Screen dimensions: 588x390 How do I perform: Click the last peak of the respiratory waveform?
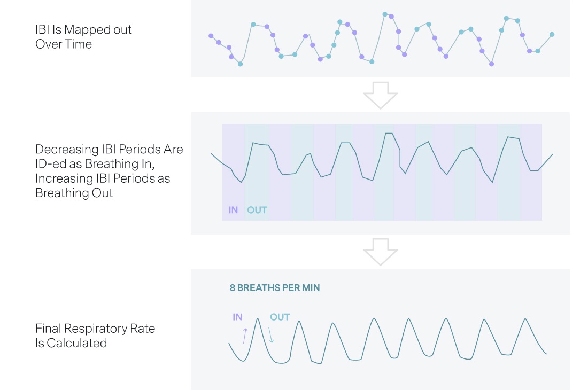click(525, 319)
